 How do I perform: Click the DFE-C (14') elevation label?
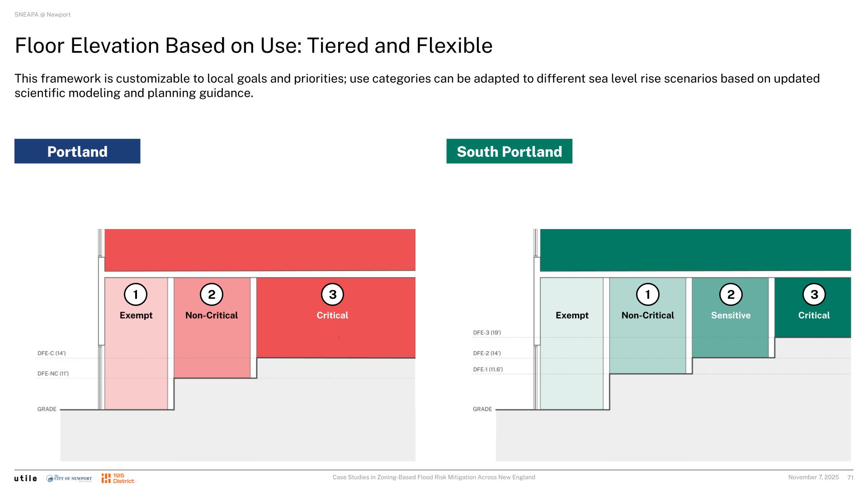tap(52, 353)
